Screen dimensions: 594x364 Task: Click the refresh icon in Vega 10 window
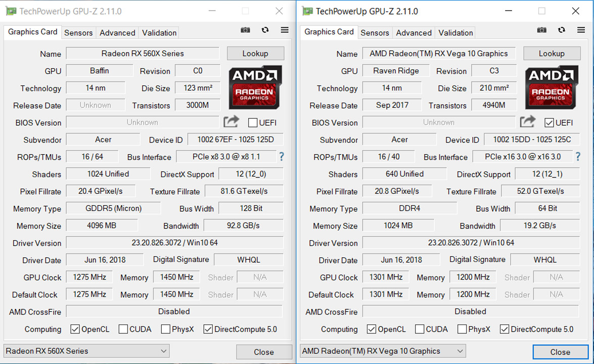[x=562, y=30]
